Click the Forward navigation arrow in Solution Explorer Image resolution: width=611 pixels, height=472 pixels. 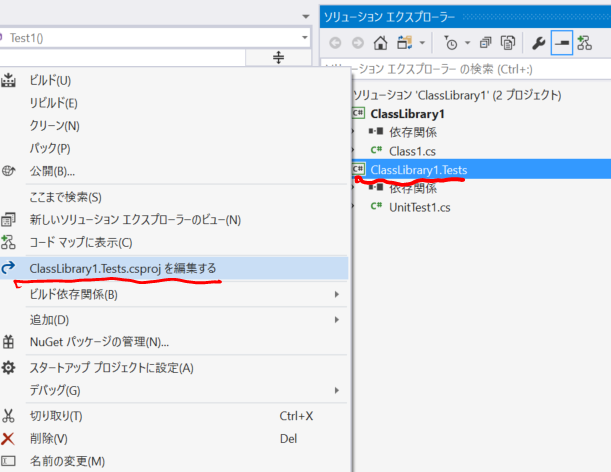357,43
